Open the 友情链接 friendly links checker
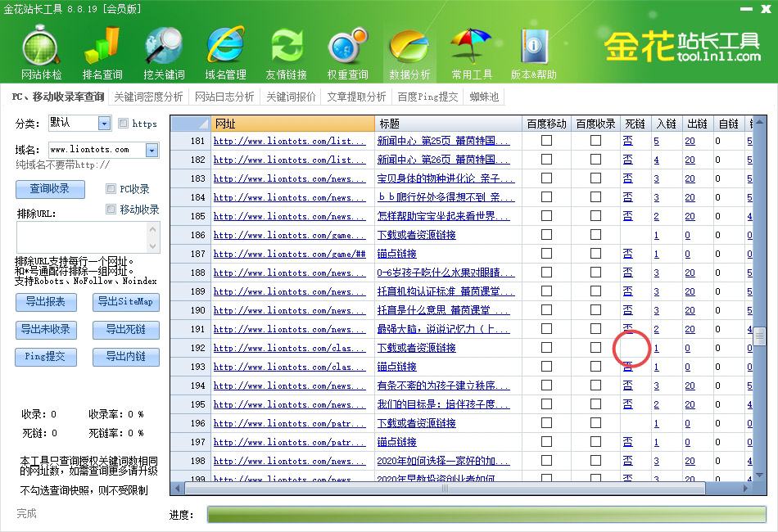778x532 pixels. point(286,49)
